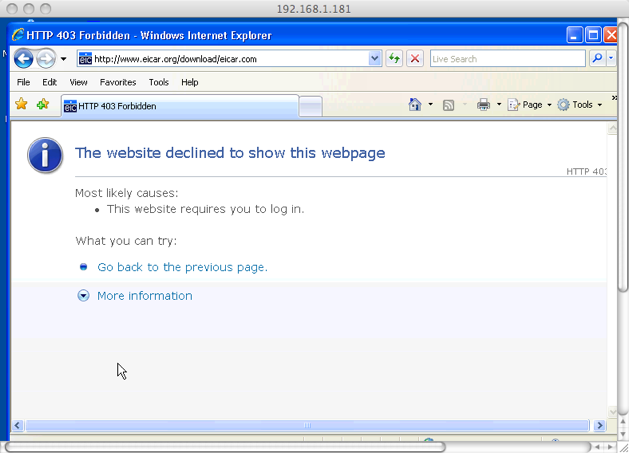Open the Page toolbar menu

(530, 105)
